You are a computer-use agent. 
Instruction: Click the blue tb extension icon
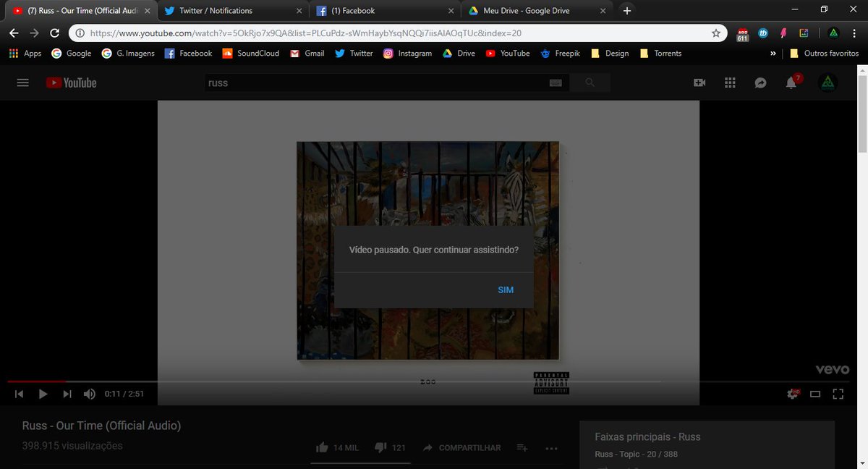pyautogui.click(x=763, y=33)
